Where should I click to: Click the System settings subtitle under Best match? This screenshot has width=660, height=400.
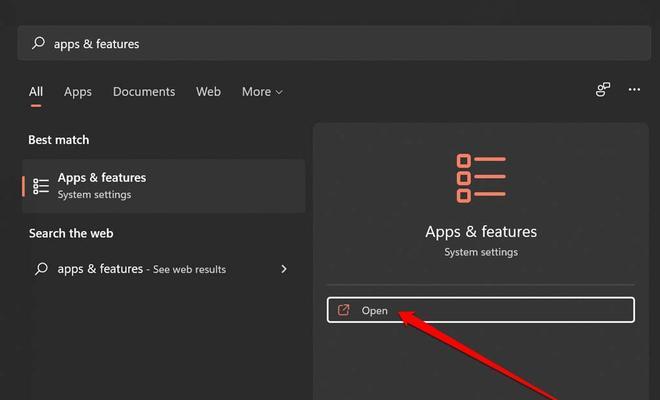tap(94, 195)
